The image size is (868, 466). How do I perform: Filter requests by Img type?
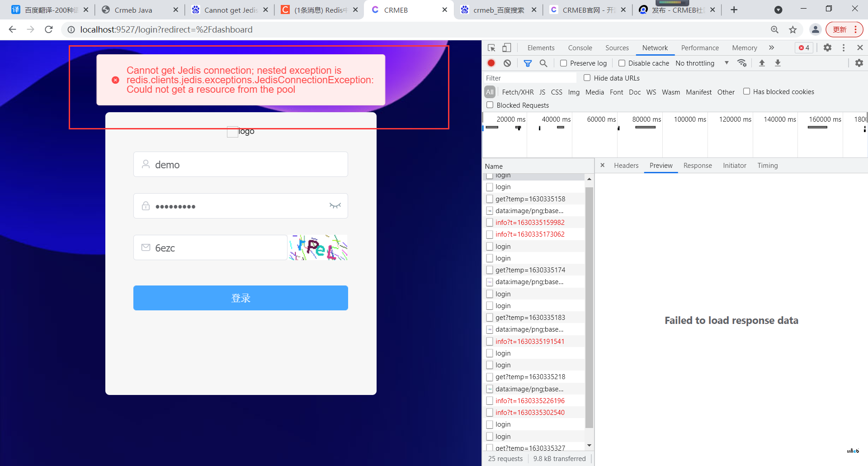click(x=574, y=92)
